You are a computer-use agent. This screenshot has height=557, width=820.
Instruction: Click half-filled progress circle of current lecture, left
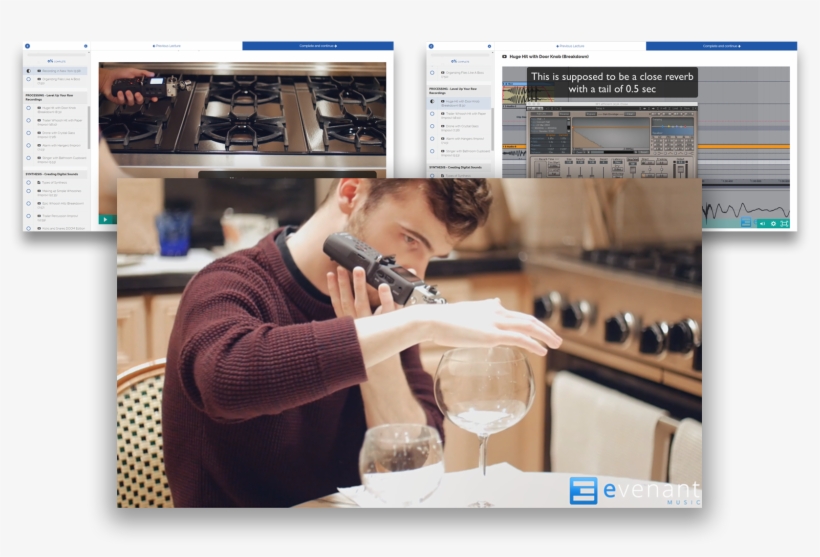[x=29, y=71]
